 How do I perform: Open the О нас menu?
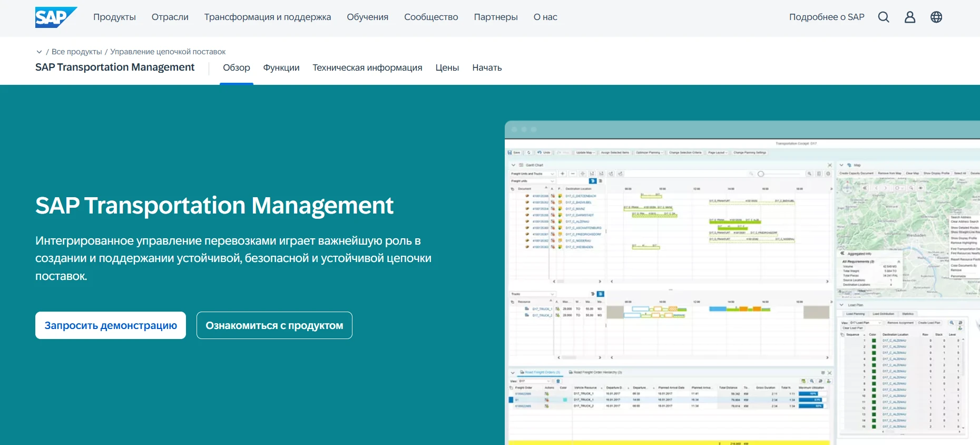point(545,17)
